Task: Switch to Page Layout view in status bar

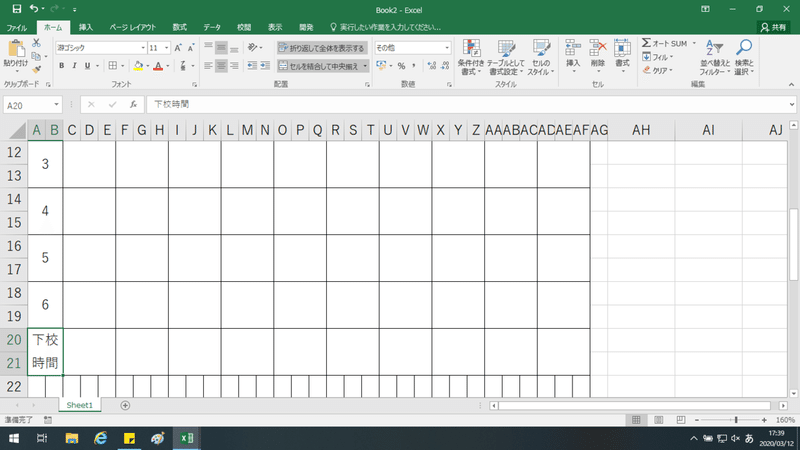Action: (x=659, y=420)
